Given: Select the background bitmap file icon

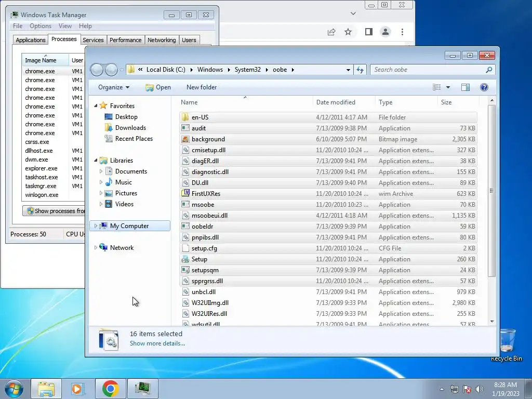Looking at the screenshot, I should (185, 139).
